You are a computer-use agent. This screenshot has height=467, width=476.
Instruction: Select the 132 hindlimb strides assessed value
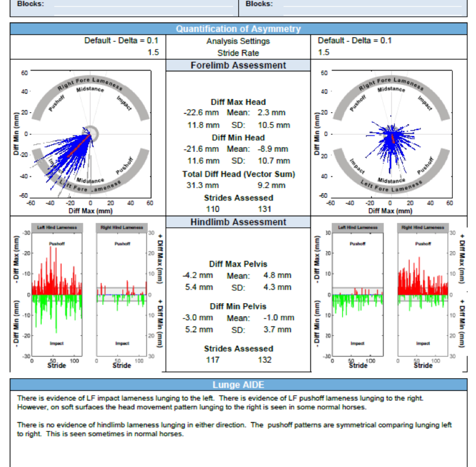[265, 360]
